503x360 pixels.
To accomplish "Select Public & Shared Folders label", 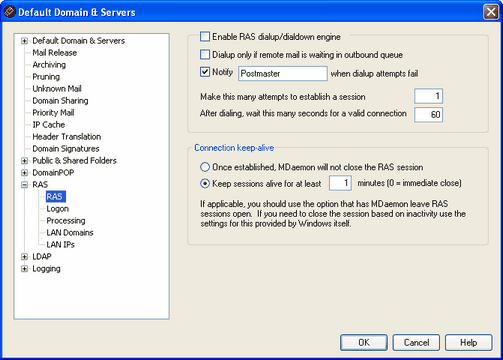I will coord(74,161).
